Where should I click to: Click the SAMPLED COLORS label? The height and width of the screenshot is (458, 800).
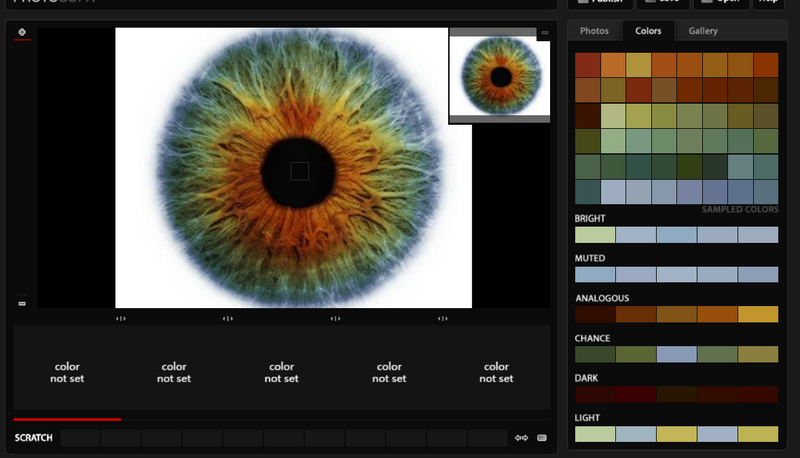tap(740, 209)
